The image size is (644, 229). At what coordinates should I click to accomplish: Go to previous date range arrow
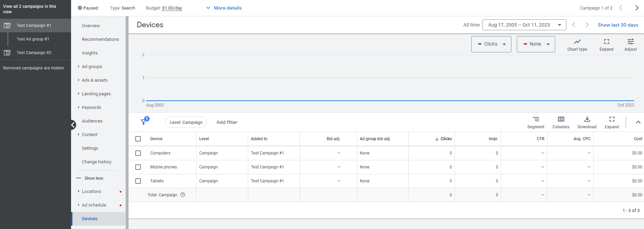(x=574, y=24)
